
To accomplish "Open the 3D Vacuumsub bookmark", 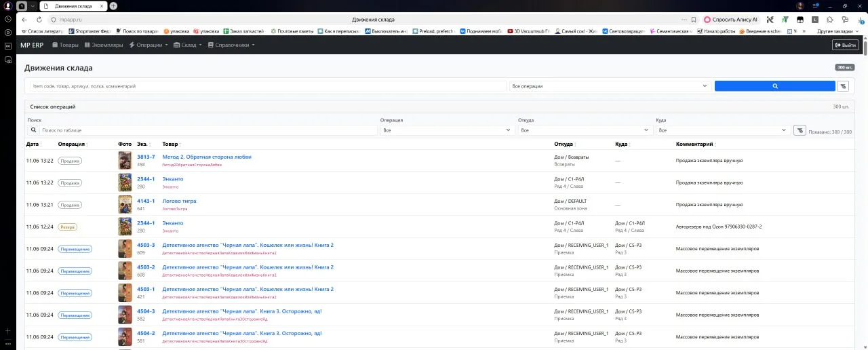I will [529, 31].
